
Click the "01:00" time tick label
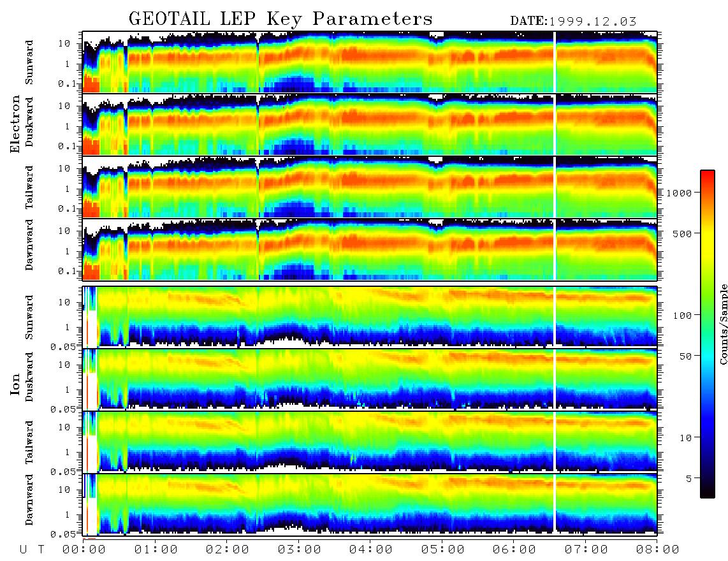point(156,550)
